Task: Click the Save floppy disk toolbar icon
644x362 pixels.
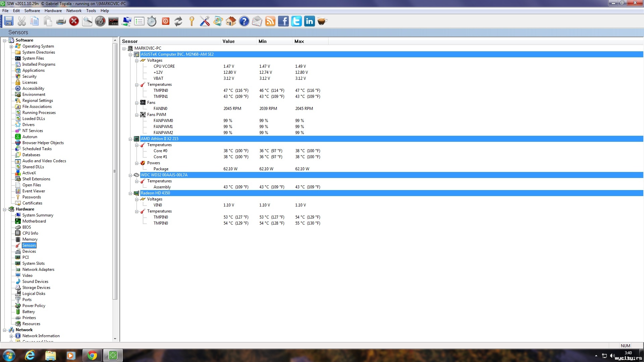Action: (x=9, y=21)
